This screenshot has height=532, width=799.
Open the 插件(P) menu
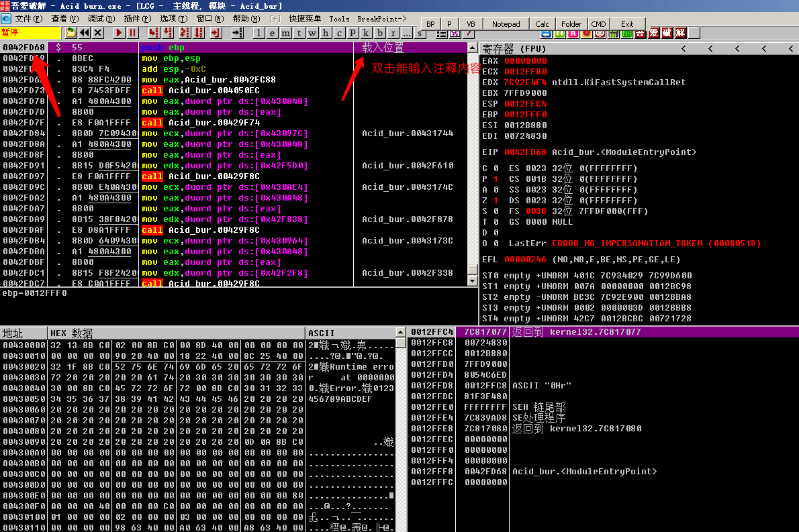(x=138, y=19)
